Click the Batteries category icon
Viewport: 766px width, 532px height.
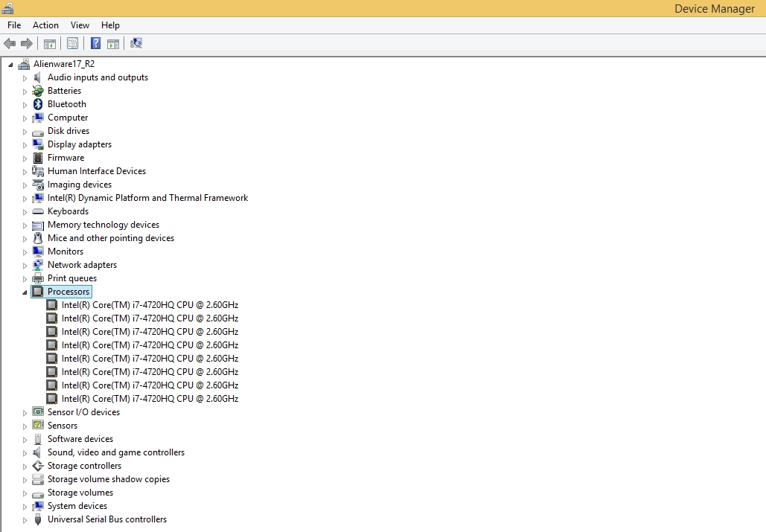click(38, 91)
